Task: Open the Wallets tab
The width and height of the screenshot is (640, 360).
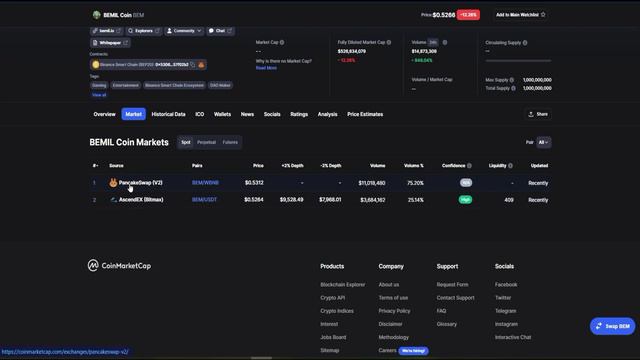Action: (222, 114)
